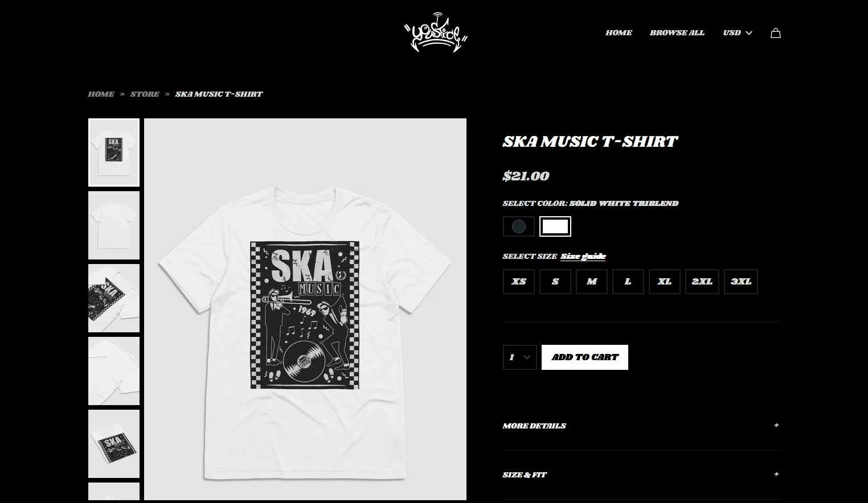Add to cart button
This screenshot has width=868, height=503.
pyautogui.click(x=585, y=357)
